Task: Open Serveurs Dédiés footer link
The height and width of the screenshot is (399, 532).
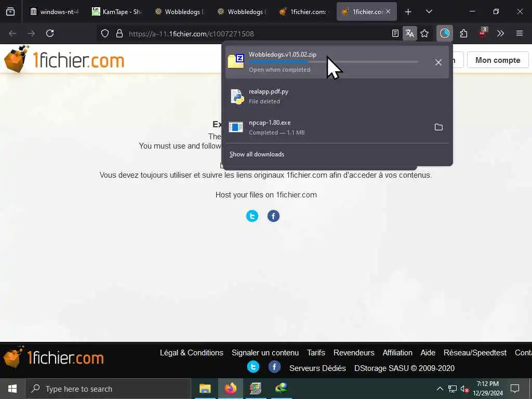Action: [317, 368]
